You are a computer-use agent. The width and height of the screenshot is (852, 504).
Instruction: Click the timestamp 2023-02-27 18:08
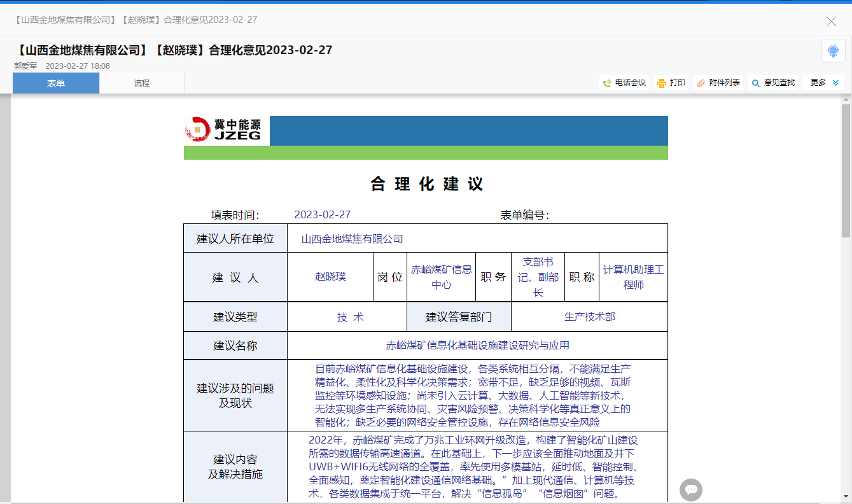[78, 66]
